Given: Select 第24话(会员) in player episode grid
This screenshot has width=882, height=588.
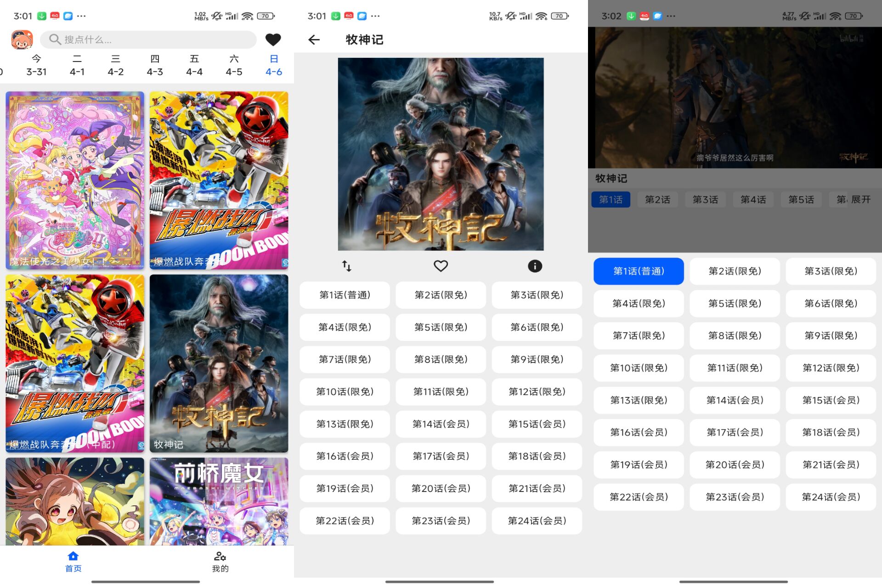Looking at the screenshot, I should (x=831, y=497).
